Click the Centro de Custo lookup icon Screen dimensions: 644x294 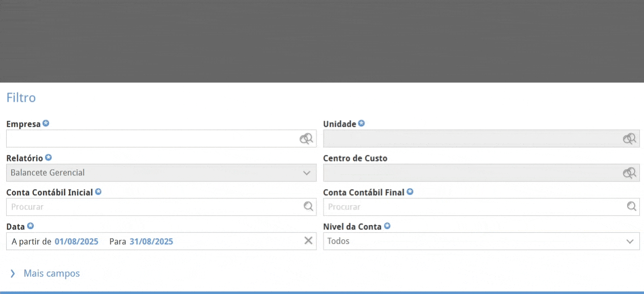pyautogui.click(x=629, y=173)
